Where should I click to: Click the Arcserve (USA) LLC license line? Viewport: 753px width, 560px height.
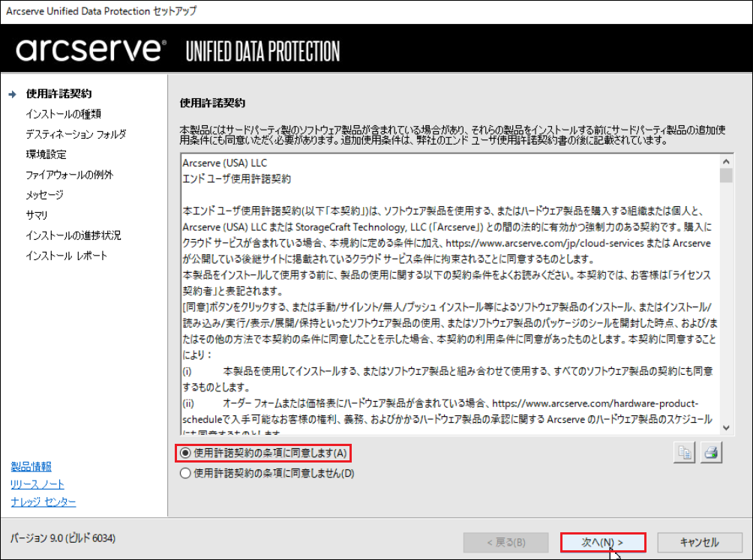tap(225, 163)
